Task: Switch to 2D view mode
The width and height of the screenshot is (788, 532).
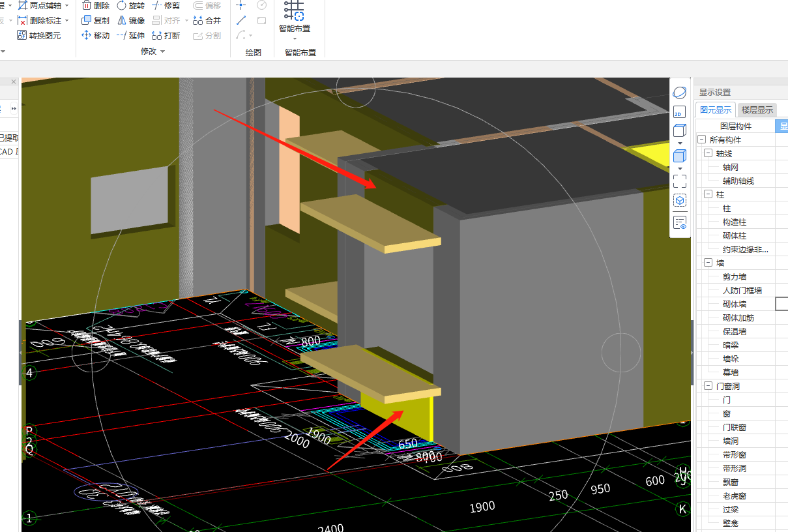Action: [680, 111]
